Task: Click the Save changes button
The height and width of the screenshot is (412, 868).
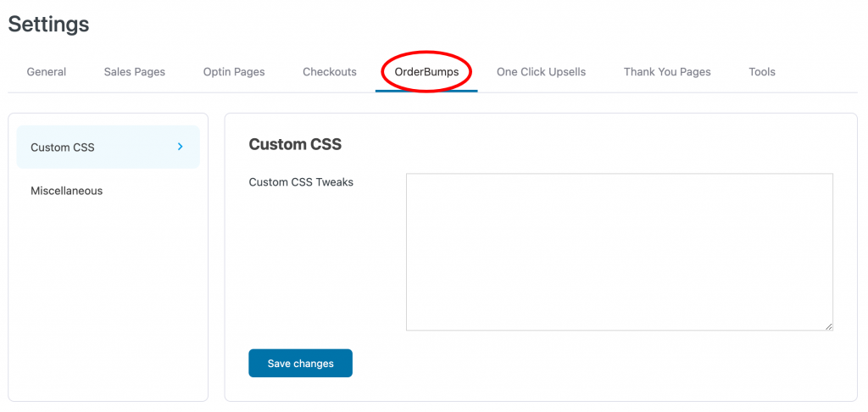Action: pos(301,364)
